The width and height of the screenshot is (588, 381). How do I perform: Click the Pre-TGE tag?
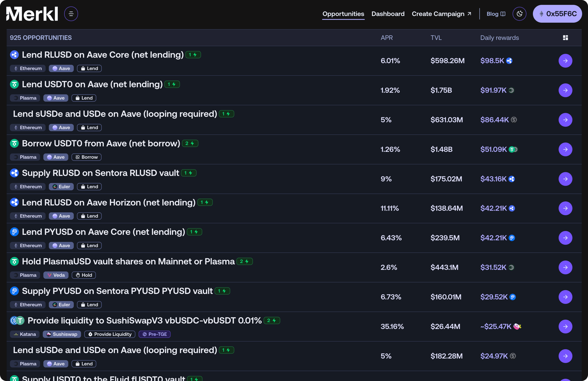154,334
